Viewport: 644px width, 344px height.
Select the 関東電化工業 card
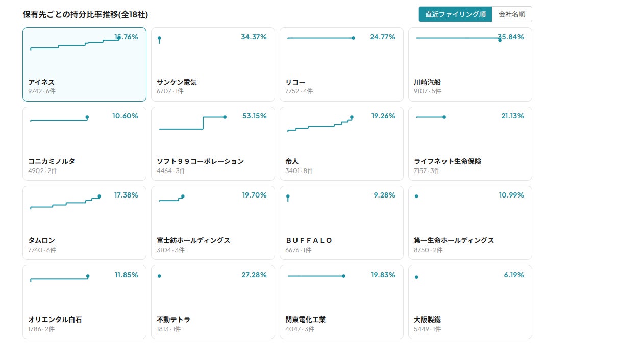pos(341,302)
